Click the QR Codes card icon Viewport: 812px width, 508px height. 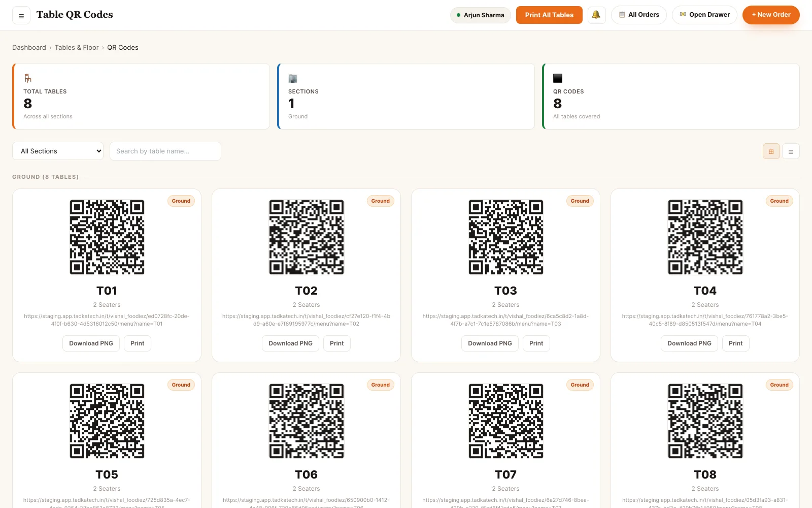click(558, 78)
